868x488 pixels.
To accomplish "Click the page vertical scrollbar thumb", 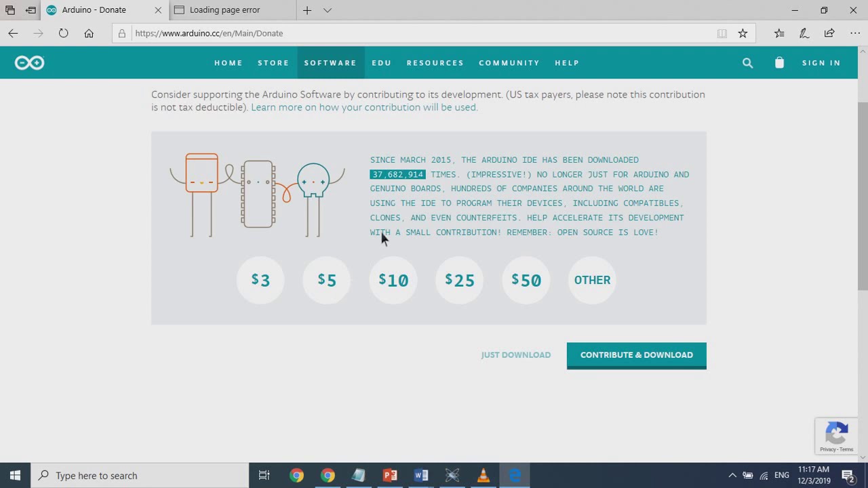I will click(x=863, y=197).
